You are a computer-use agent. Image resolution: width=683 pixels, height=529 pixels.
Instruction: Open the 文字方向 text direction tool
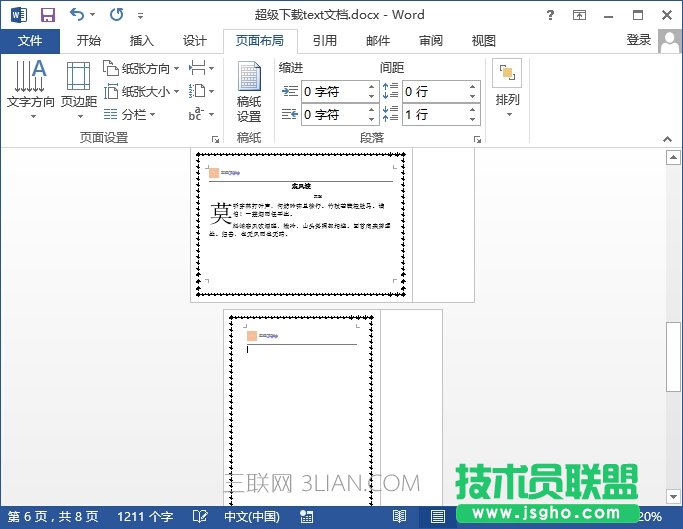click(x=30, y=87)
